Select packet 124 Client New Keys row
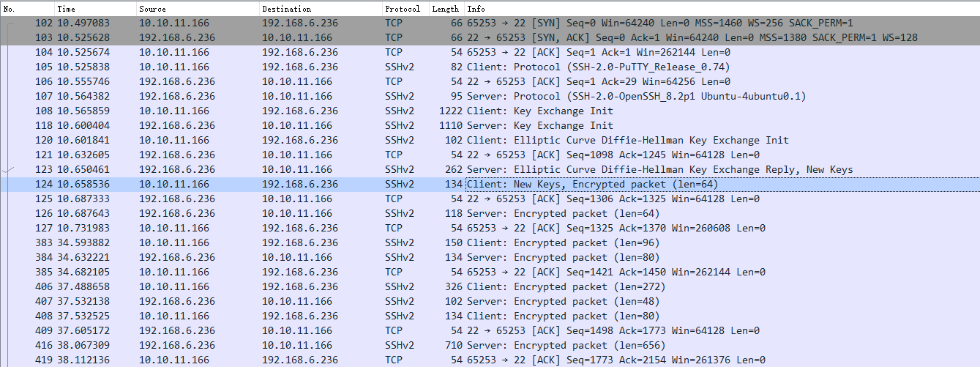 [490, 184]
